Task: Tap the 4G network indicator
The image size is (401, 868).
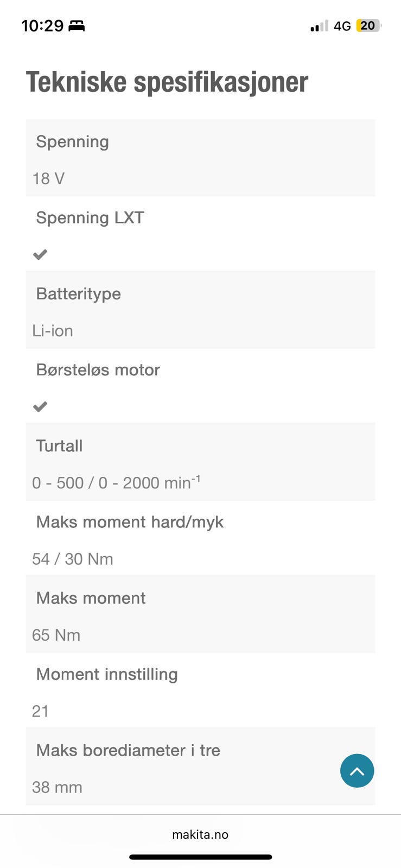Action: pos(342,26)
